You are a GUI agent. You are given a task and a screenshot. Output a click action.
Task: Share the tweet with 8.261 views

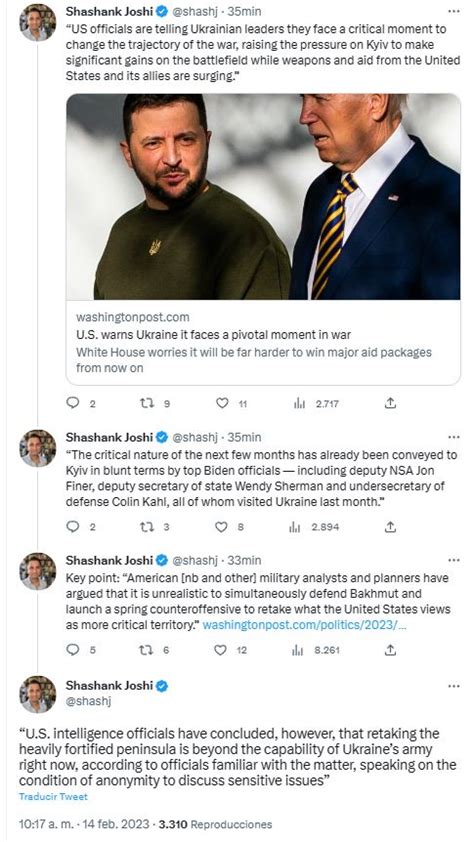pyautogui.click(x=391, y=650)
